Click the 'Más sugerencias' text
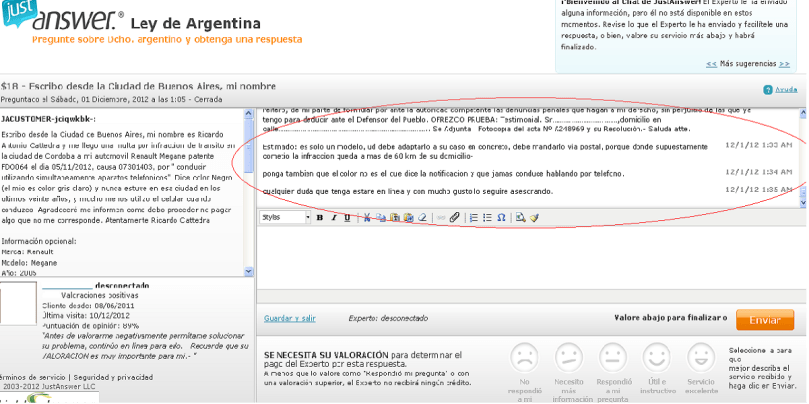 pyautogui.click(x=748, y=64)
